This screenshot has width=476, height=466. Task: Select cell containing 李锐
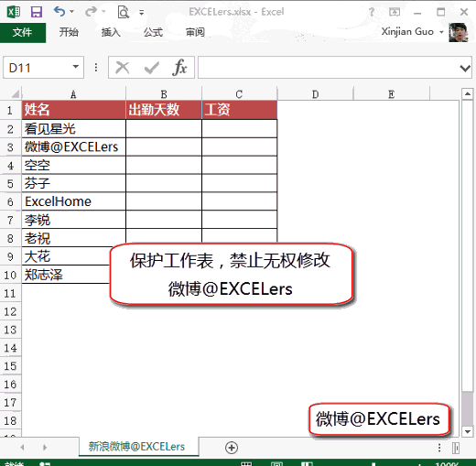coord(73,220)
